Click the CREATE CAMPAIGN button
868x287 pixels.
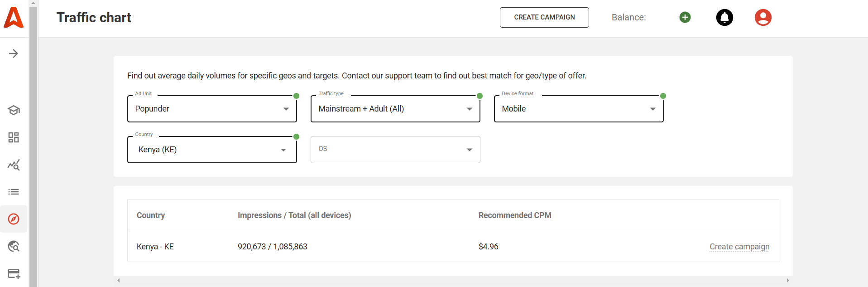coord(544,17)
